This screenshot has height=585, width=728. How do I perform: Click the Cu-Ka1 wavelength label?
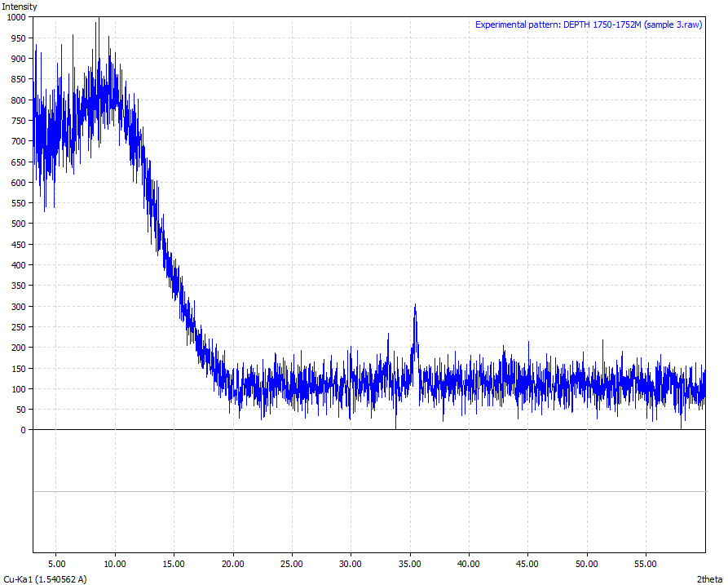(x=45, y=579)
